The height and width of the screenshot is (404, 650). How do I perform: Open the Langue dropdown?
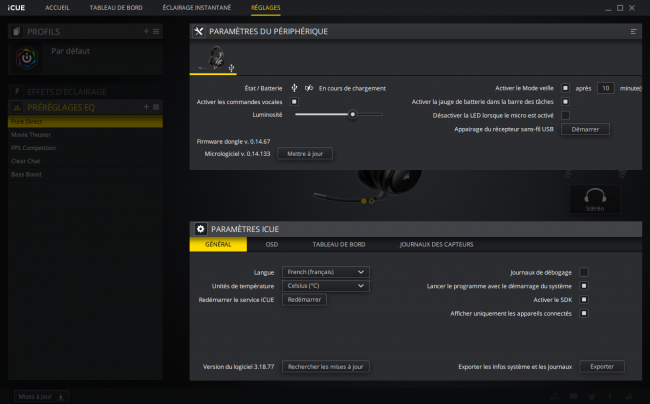(326, 272)
